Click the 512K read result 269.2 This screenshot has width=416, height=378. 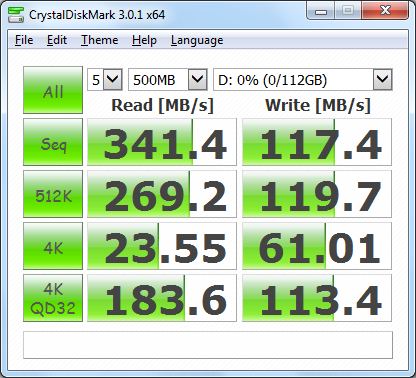click(162, 194)
